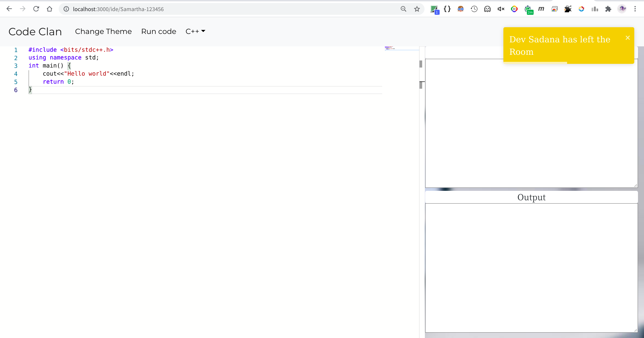Open the colorful ring extension icon
The height and width of the screenshot is (338, 644).
(x=581, y=9)
